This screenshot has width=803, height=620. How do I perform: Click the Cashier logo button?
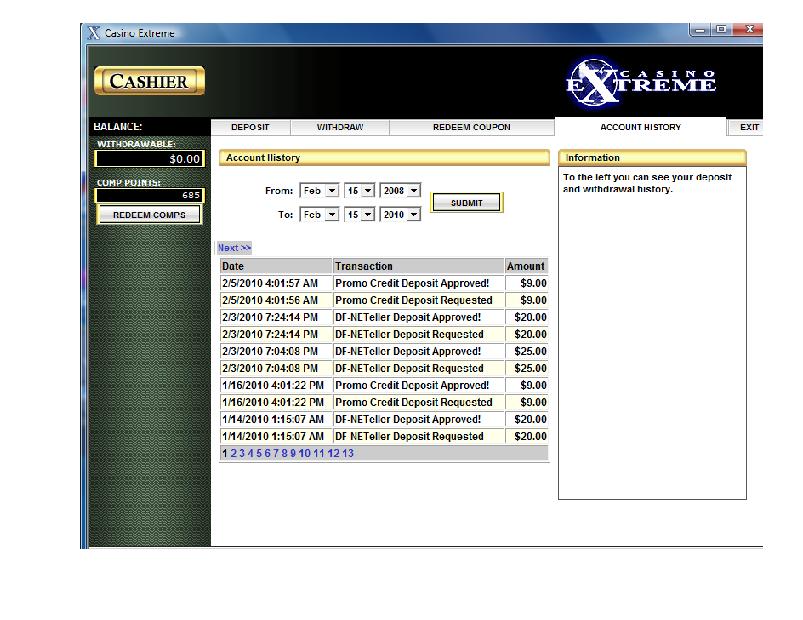click(150, 81)
